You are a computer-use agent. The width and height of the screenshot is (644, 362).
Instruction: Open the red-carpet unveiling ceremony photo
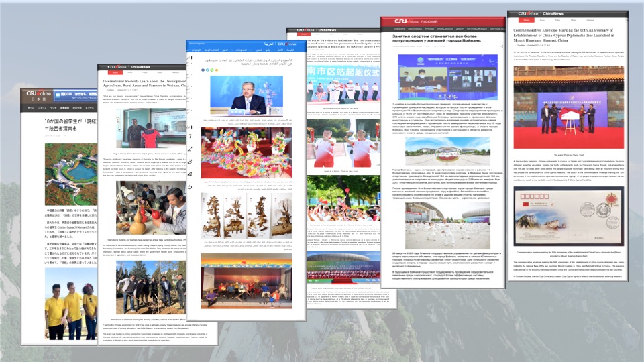[x=568, y=107]
